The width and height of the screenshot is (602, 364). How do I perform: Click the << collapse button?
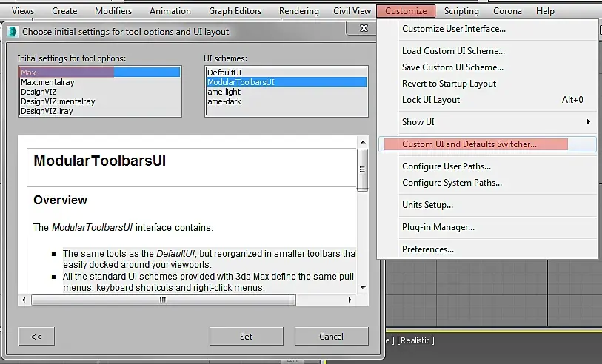coord(36,337)
